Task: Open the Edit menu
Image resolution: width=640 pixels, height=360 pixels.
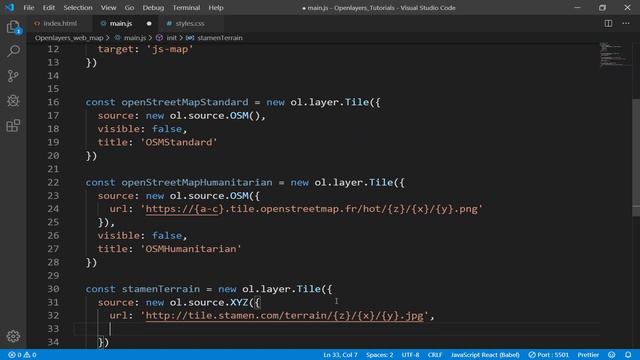Action: click(x=49, y=8)
